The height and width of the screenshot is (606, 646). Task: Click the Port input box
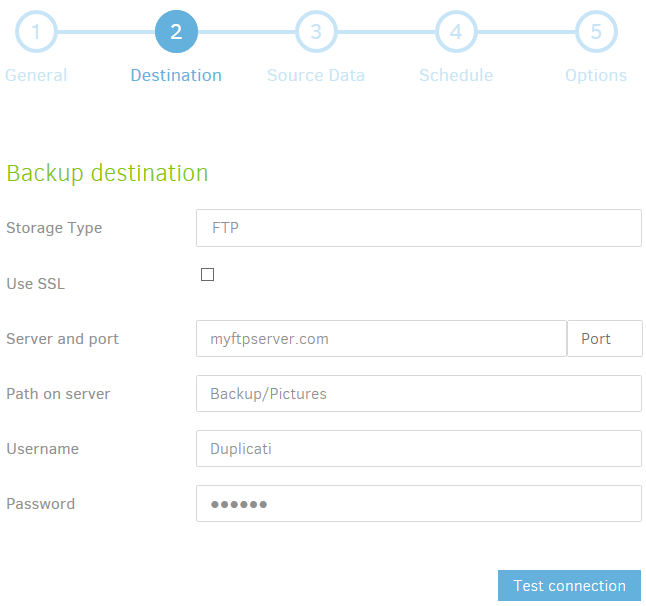pyautogui.click(x=605, y=339)
